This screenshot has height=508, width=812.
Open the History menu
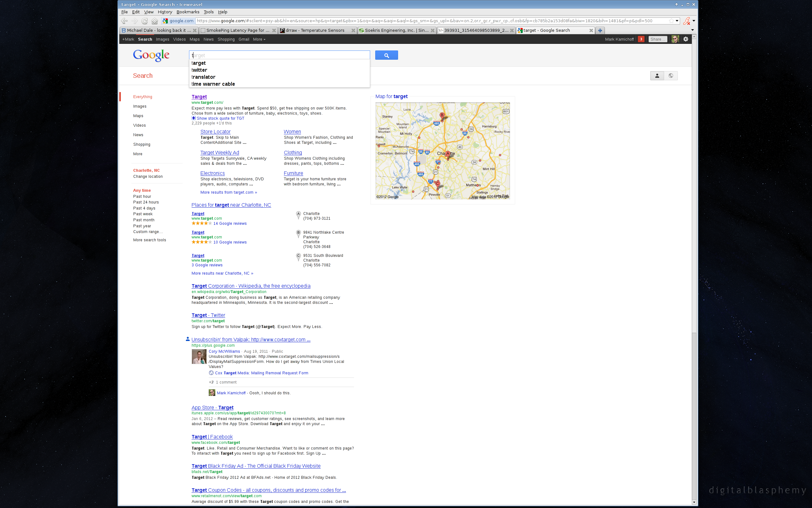(165, 12)
